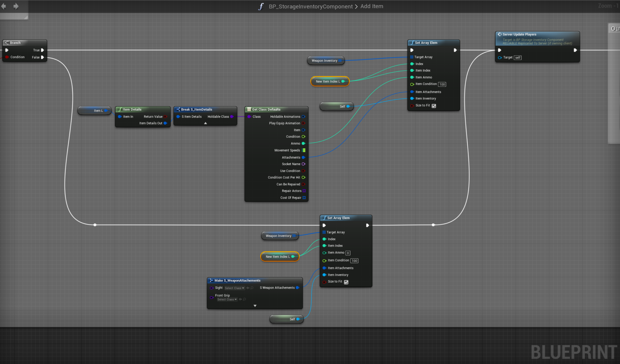
Task: Click the red Condition pin on Branch
Action: tap(7, 57)
